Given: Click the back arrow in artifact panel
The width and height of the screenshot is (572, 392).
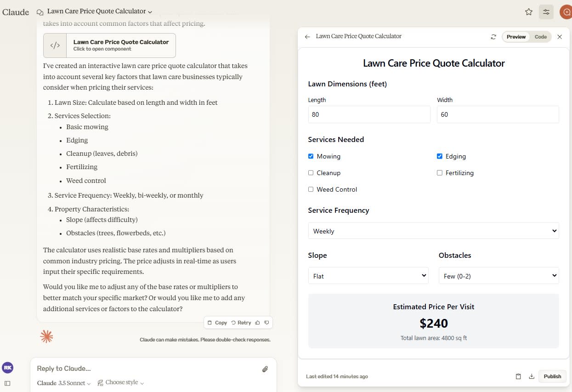Looking at the screenshot, I should [x=307, y=37].
